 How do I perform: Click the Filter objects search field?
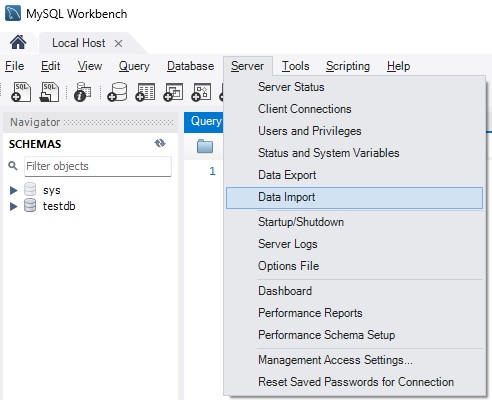98,166
